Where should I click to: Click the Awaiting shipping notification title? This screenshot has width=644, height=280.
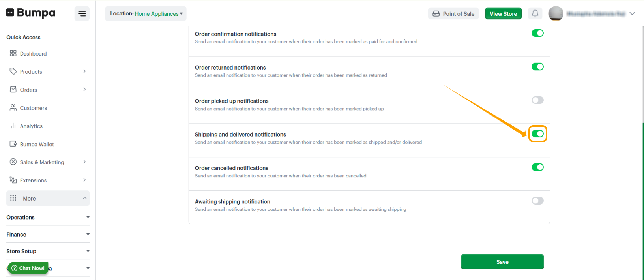232,202
